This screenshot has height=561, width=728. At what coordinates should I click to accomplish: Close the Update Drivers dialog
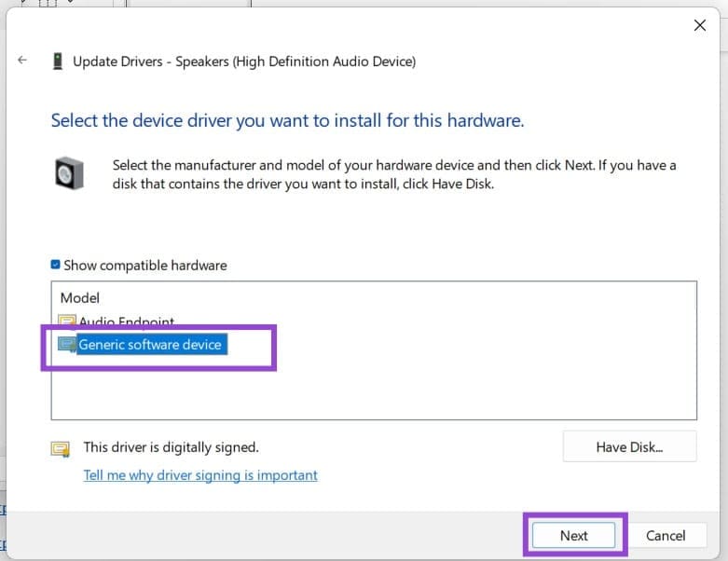[x=699, y=25]
